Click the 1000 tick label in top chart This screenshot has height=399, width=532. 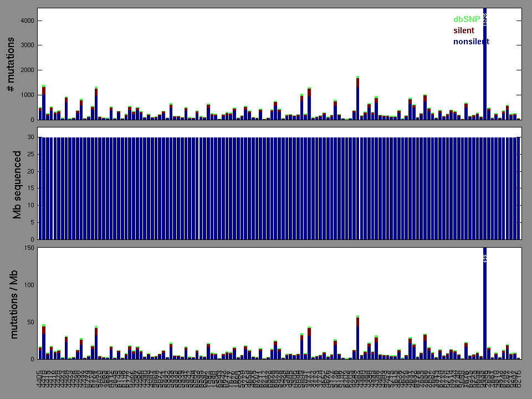[25, 95]
